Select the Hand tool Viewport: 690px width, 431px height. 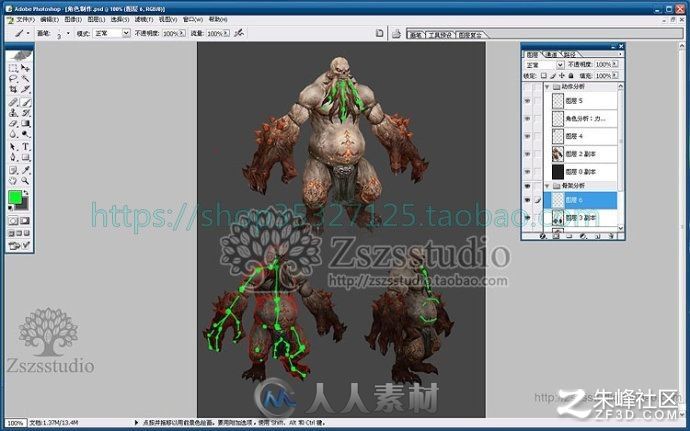click(x=13, y=181)
